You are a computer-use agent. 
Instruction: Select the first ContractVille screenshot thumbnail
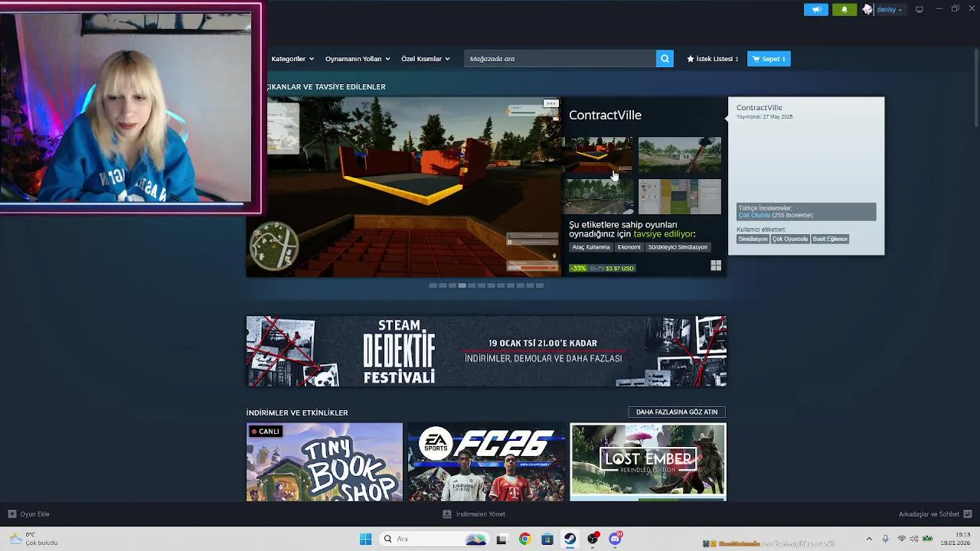click(x=599, y=155)
